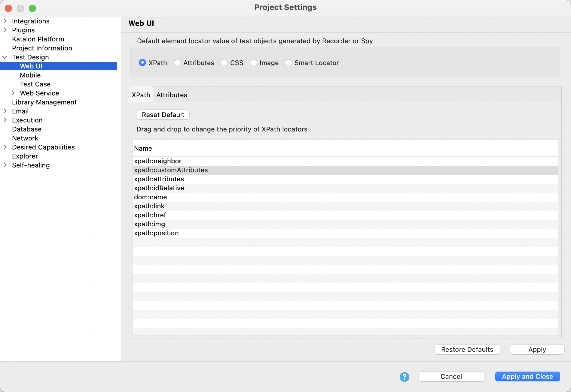Screen dimensions: 571x392
Task: Expand the Web Service tree item
Action: (13, 93)
